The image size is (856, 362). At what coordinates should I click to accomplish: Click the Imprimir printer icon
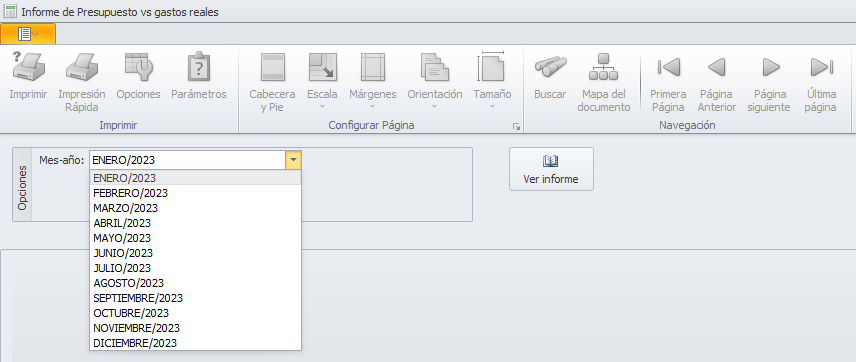tap(28, 67)
